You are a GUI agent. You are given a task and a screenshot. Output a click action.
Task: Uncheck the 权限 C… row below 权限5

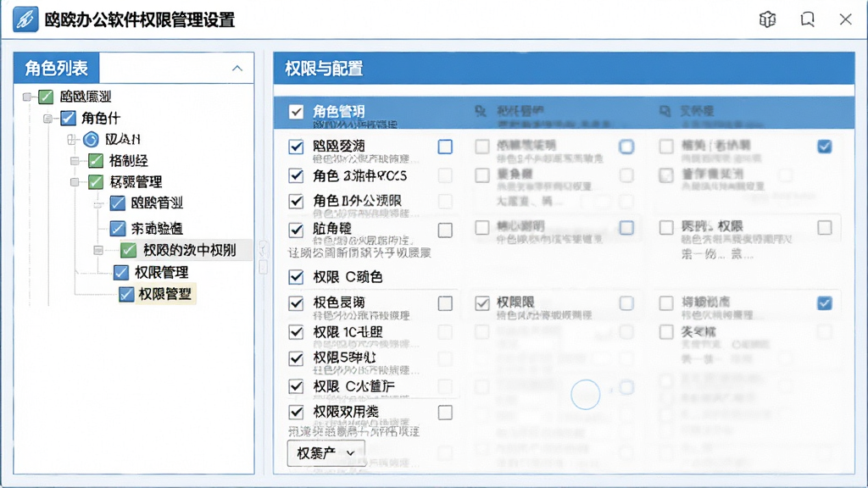(x=296, y=386)
